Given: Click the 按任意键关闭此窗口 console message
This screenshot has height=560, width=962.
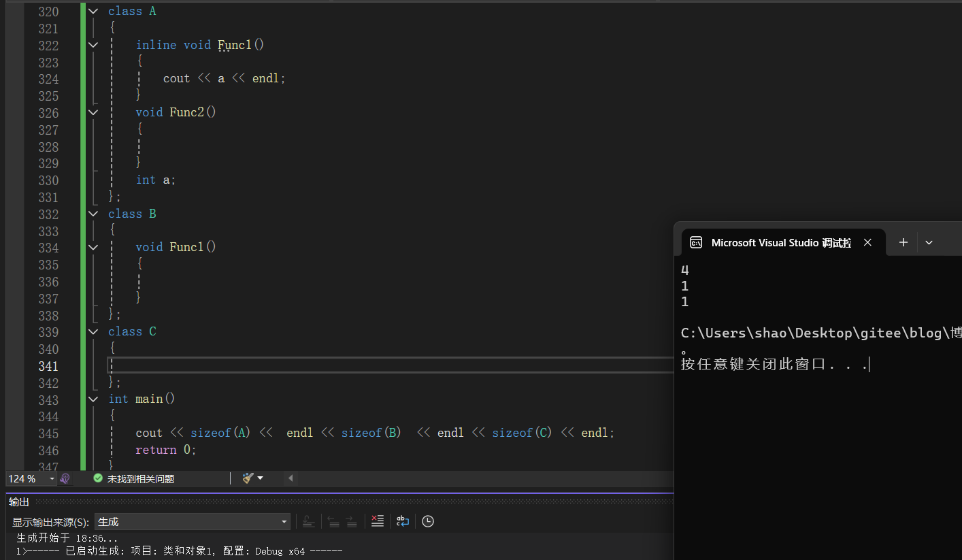Looking at the screenshot, I should [774, 365].
